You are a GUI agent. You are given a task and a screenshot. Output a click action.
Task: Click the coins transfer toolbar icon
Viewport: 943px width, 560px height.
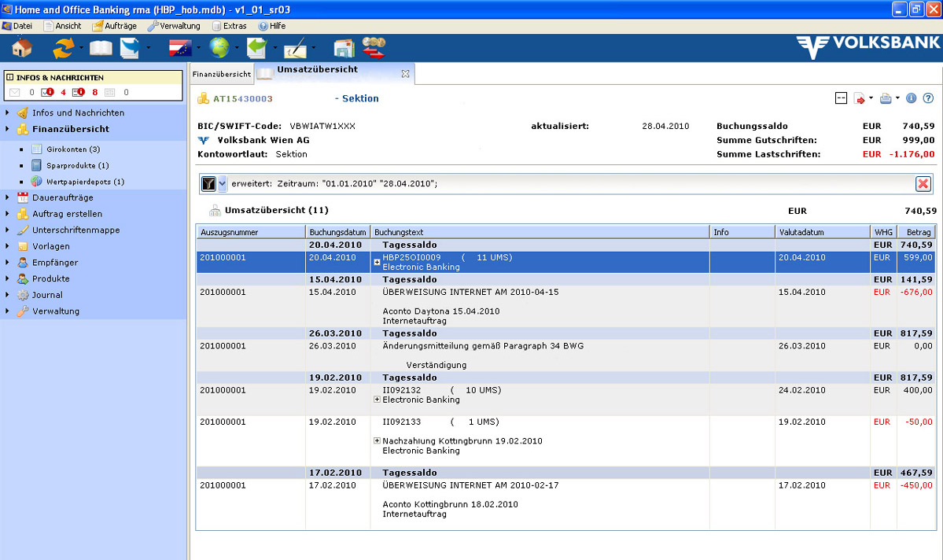pos(374,48)
